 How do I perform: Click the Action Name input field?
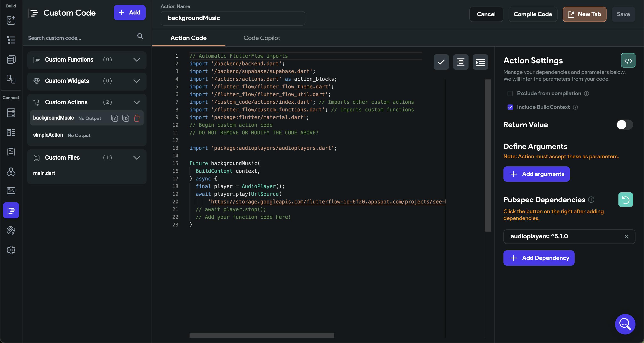233,18
